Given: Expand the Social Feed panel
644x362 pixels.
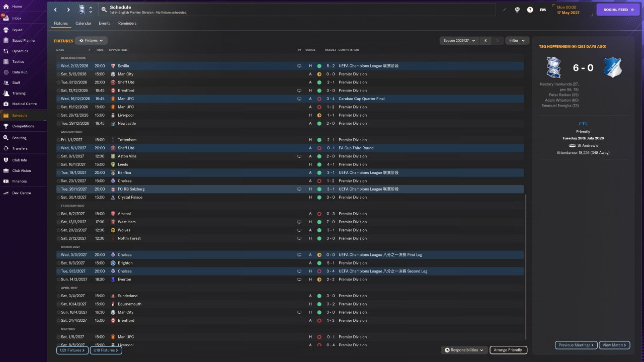Looking at the screenshot, I should 618,10.
